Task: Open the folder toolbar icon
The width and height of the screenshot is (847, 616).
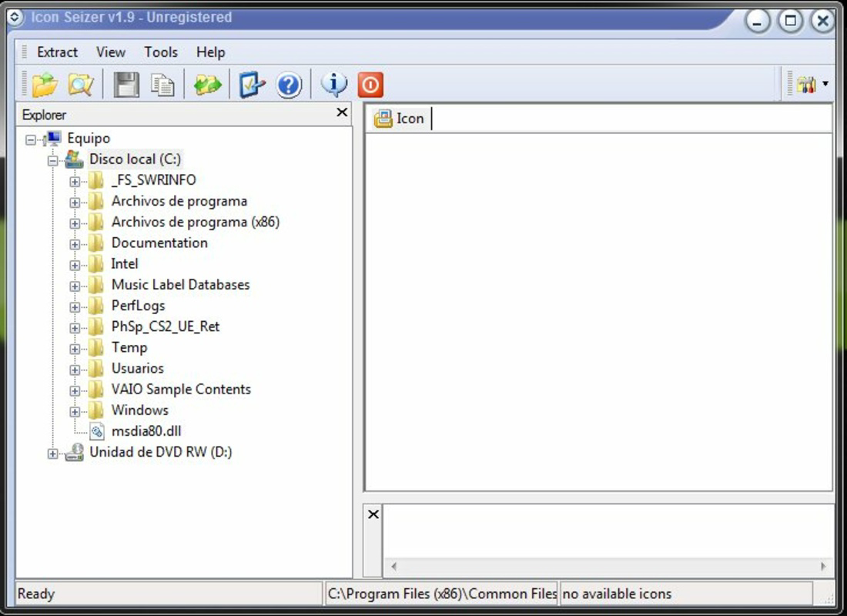Action: (45, 84)
